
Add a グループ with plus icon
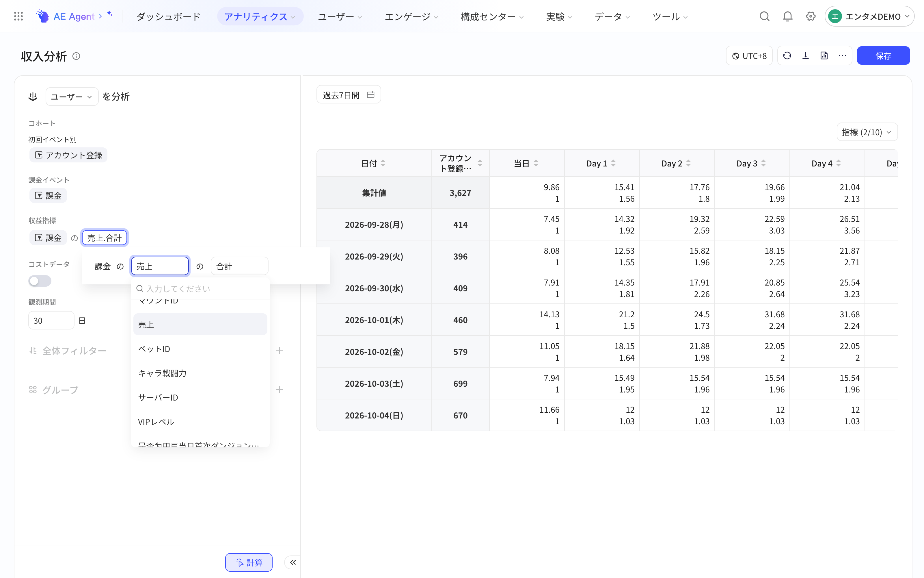[280, 390]
